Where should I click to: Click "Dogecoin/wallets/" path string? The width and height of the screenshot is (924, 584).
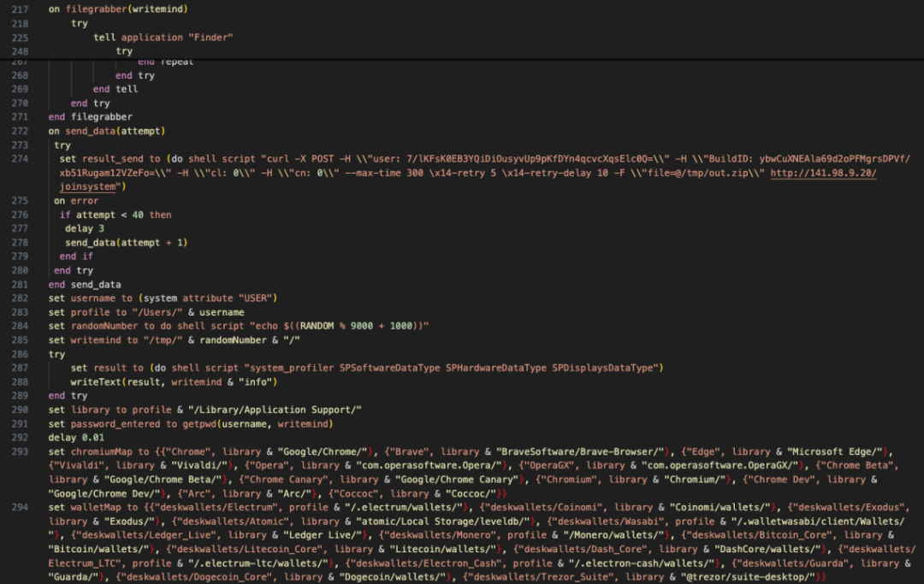tap(393, 577)
